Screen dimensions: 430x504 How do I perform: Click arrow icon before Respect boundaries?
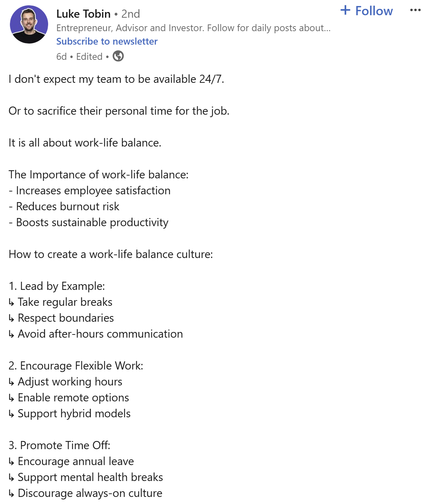(x=11, y=319)
